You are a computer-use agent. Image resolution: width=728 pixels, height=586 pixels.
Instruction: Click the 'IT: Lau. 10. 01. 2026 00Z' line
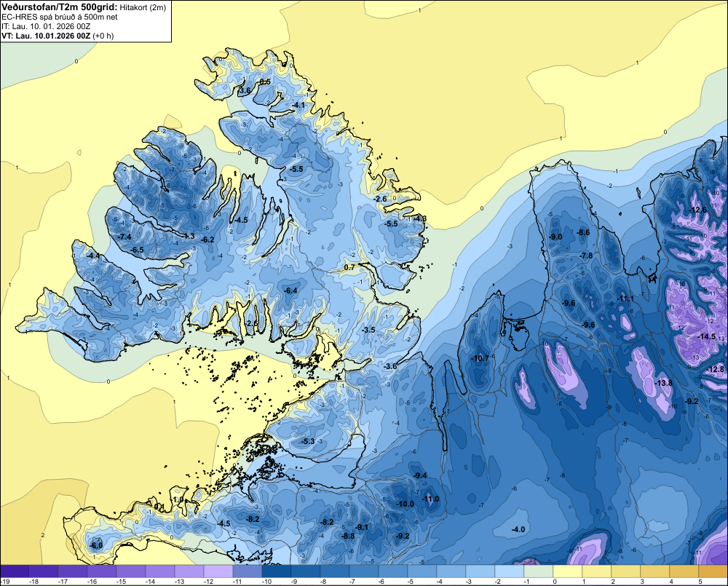45,26
